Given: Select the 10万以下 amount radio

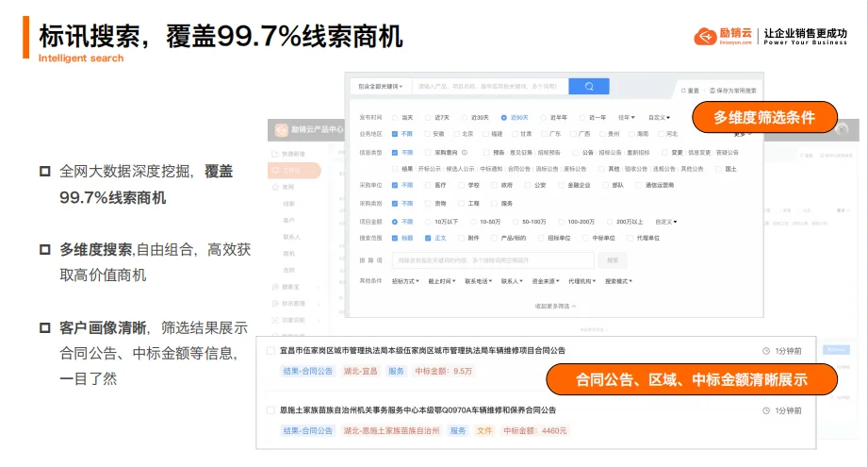Looking at the screenshot, I should 427,222.
